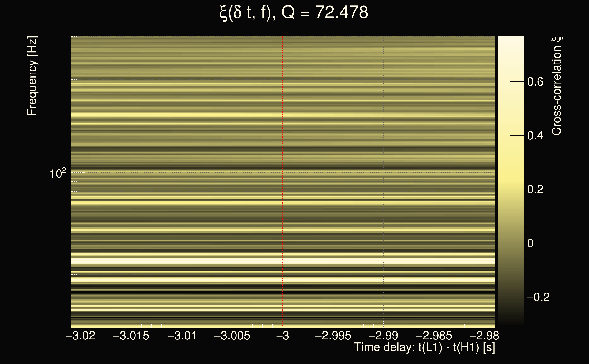The width and height of the screenshot is (589, 364).
Task: Click the plot title showing Q = 72.478
Action: [294, 13]
